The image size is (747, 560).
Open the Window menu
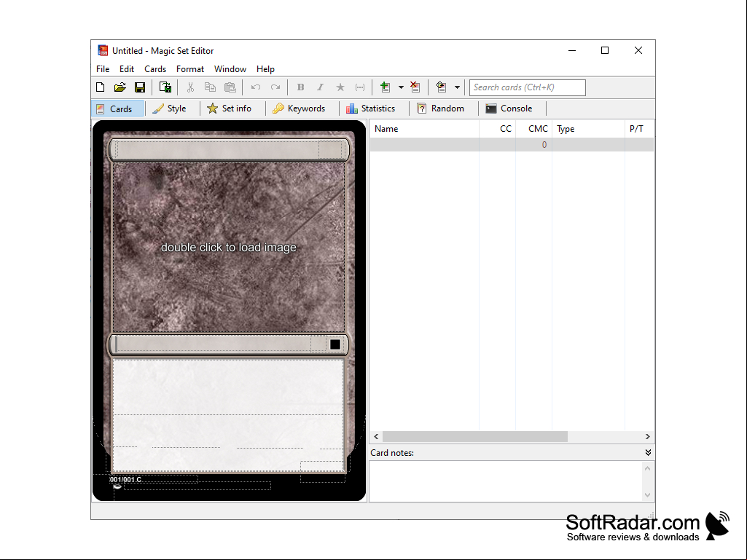(x=230, y=69)
